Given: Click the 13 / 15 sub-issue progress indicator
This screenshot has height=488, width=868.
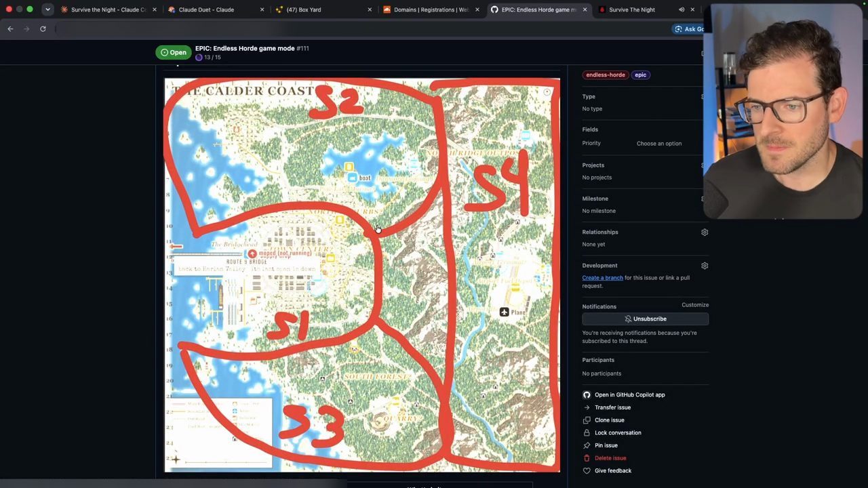Looking at the screenshot, I should (x=208, y=58).
